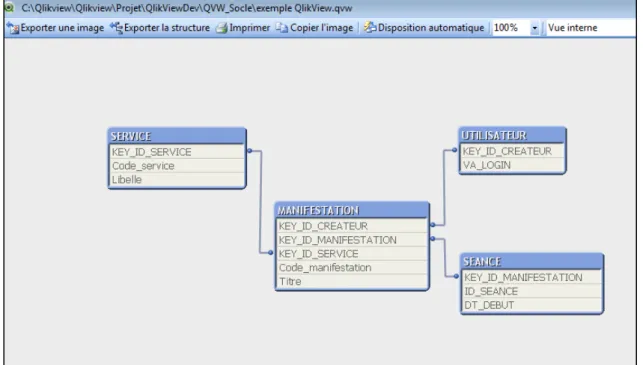Image resolution: width=643 pixels, height=365 pixels.
Task: Click the VA_LOGIN field in UTILISATEUR
Action: [x=512, y=165]
